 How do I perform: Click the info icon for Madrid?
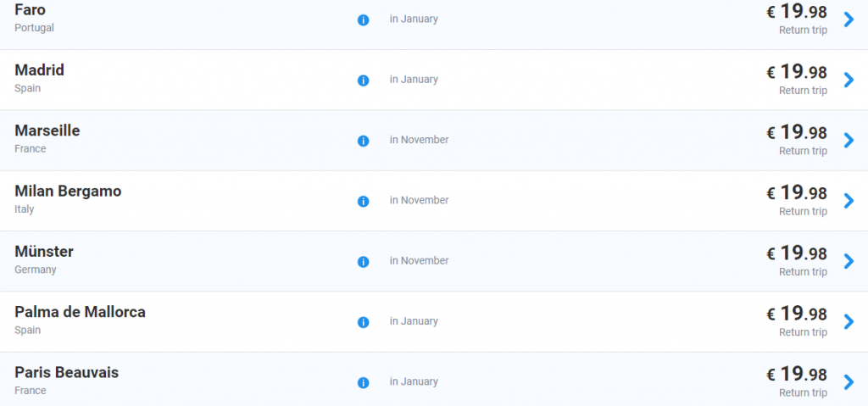tap(364, 81)
